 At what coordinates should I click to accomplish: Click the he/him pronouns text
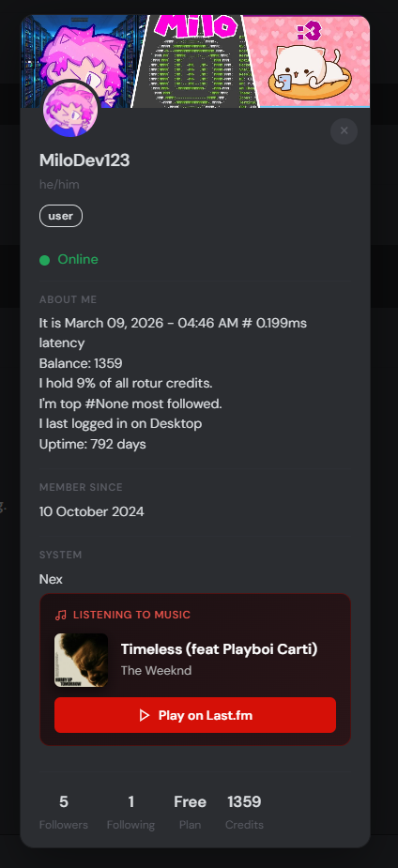[x=59, y=184]
